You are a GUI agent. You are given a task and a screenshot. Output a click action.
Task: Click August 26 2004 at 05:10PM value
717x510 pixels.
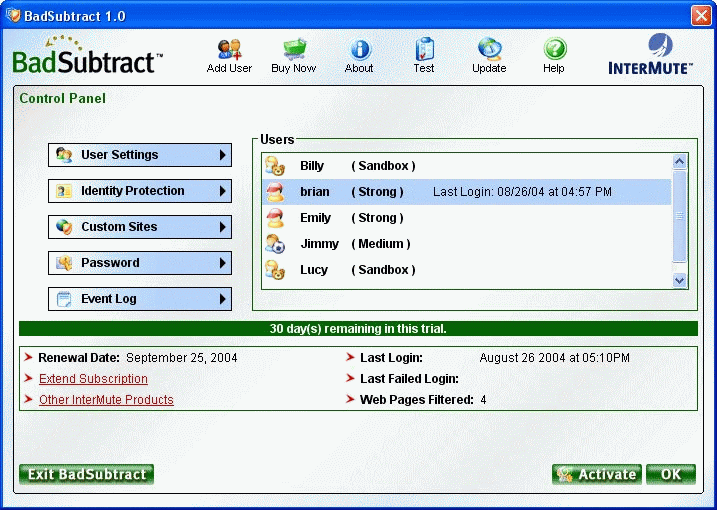[554, 358]
